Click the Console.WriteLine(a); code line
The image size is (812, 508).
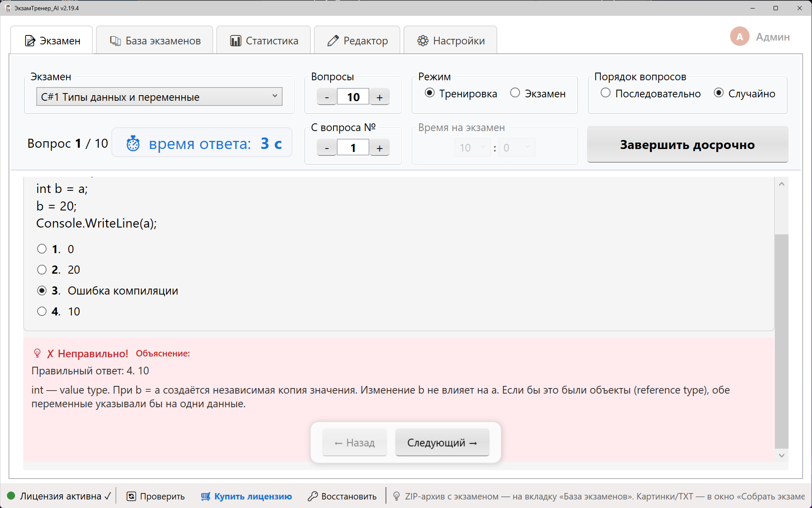point(96,223)
